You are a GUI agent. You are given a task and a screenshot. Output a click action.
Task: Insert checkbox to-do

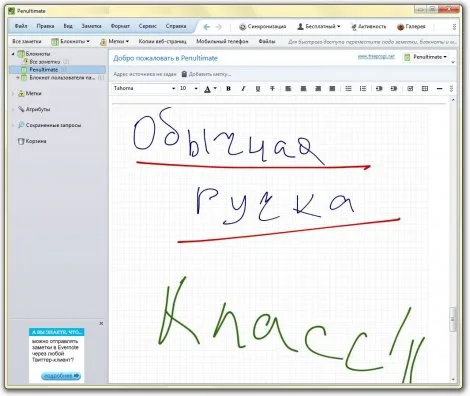tap(410, 89)
